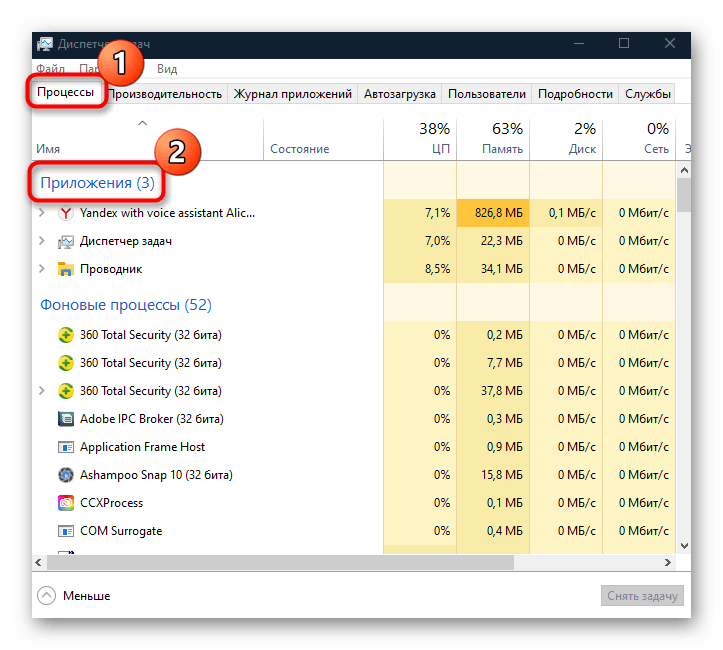Click the CCXProcess Creative Cloud icon

coord(65,503)
